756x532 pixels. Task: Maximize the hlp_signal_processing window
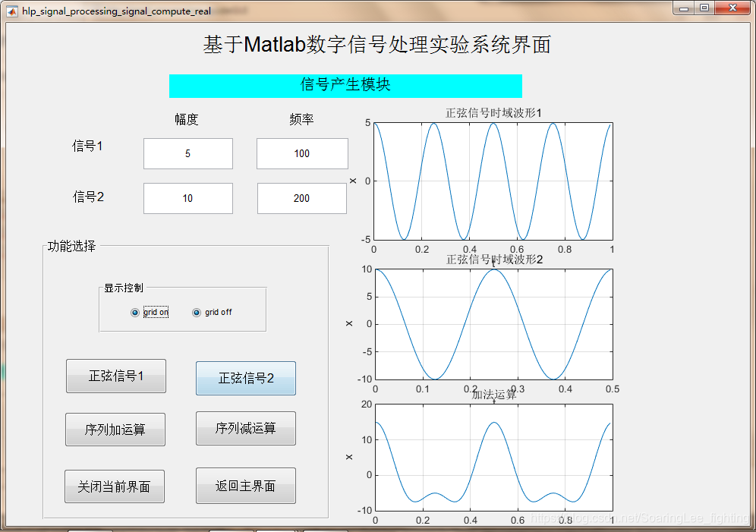(704, 8)
